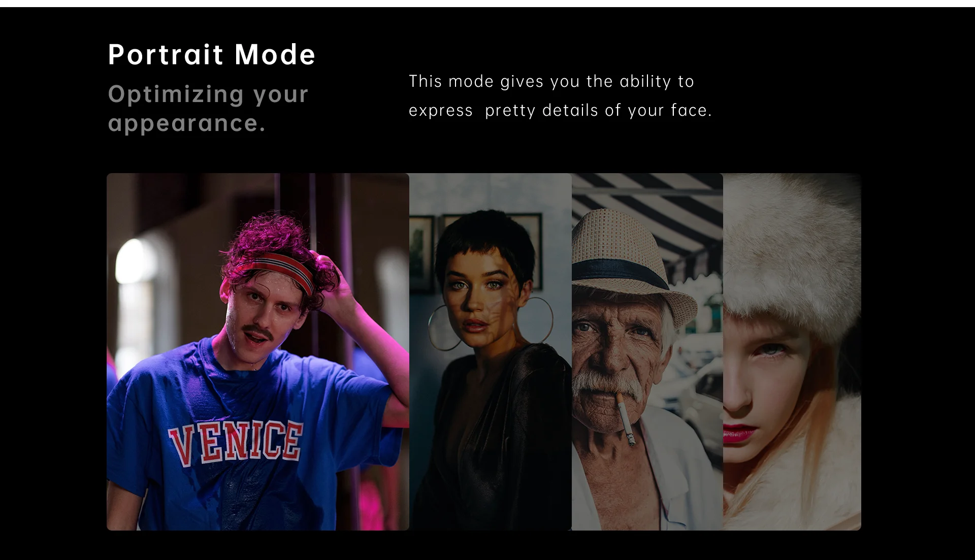Click the 'Optimizing your appearance.' subtitle
975x560 pixels.
coord(208,108)
